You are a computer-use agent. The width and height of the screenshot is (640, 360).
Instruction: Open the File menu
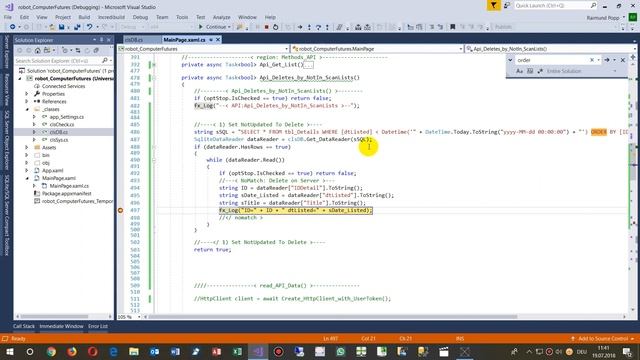pos(8,18)
